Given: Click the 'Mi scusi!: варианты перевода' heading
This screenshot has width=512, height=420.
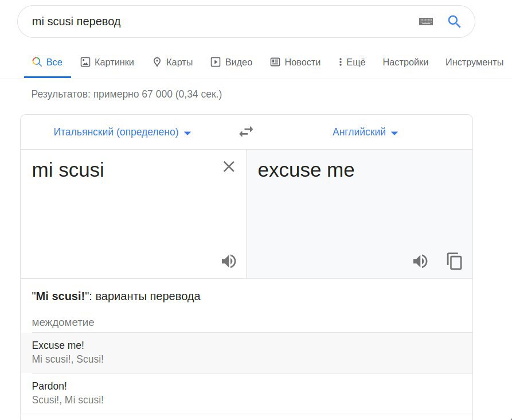Looking at the screenshot, I should coord(116,296).
